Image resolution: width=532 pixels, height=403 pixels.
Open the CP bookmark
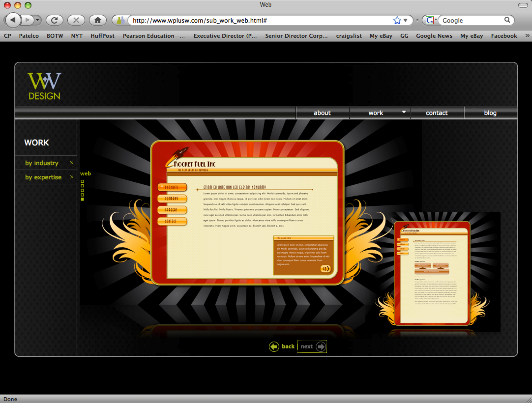(x=8, y=36)
